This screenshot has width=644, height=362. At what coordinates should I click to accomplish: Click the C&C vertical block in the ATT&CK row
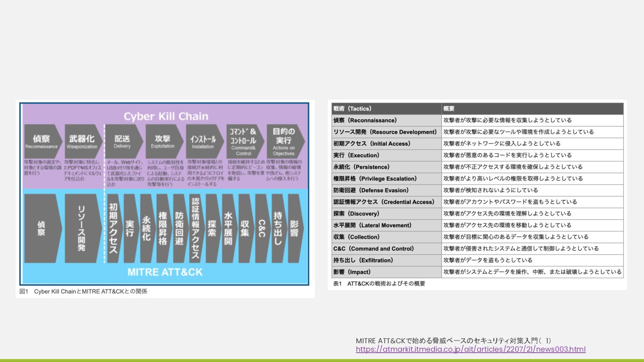pyautogui.click(x=262, y=228)
